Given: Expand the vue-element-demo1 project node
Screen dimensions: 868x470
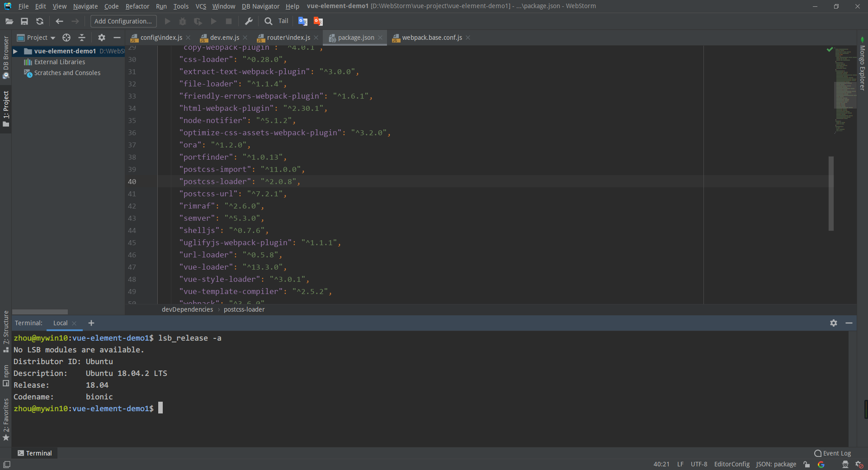Looking at the screenshot, I should 15,51.
